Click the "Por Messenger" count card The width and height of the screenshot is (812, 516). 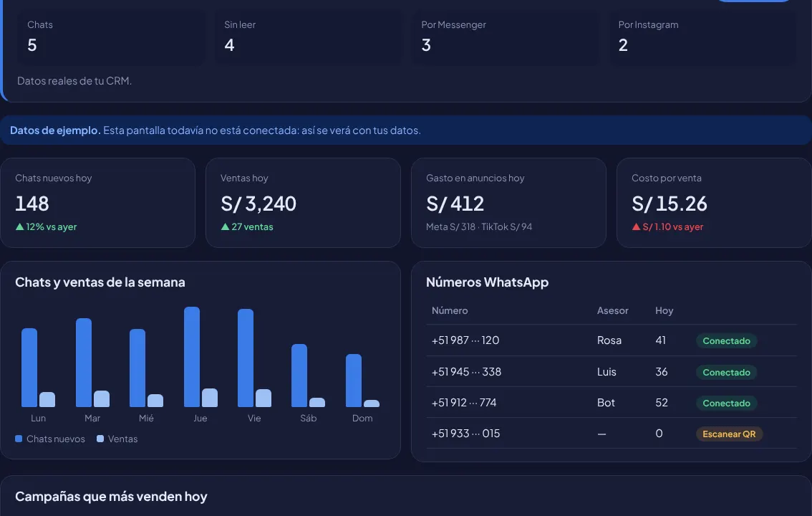tap(506, 38)
